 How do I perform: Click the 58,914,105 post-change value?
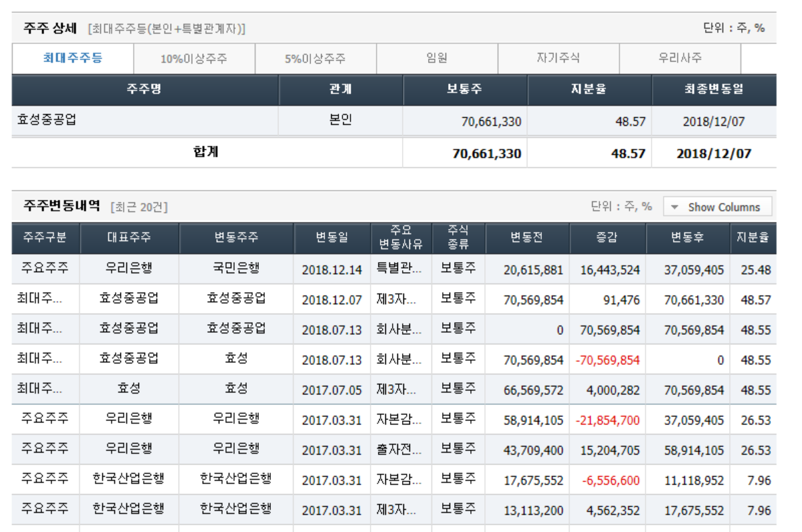click(x=694, y=450)
